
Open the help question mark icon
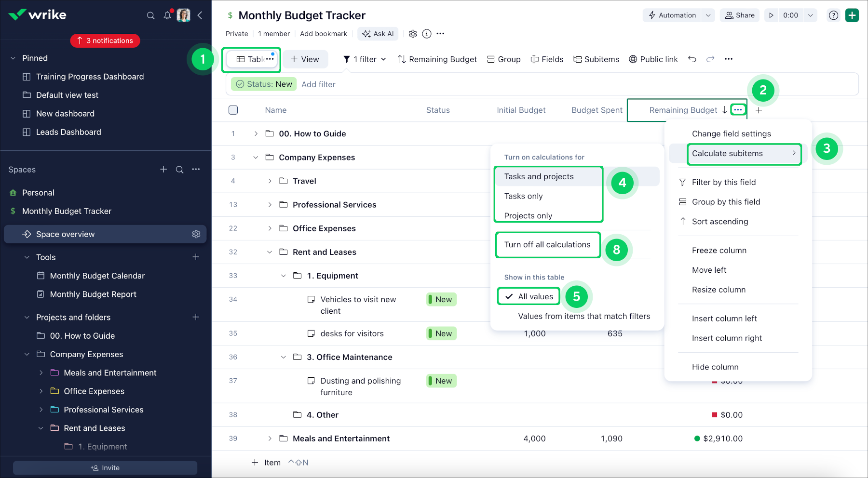coord(833,15)
